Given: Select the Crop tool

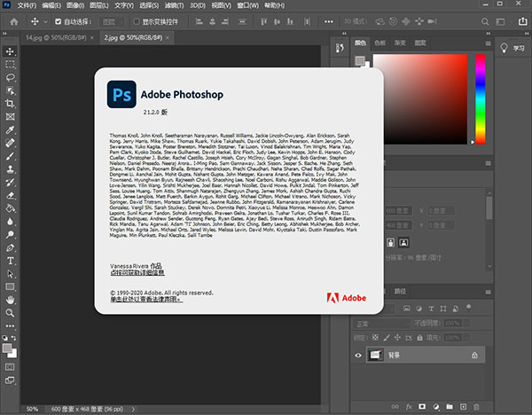Looking at the screenshot, I should point(10,104).
